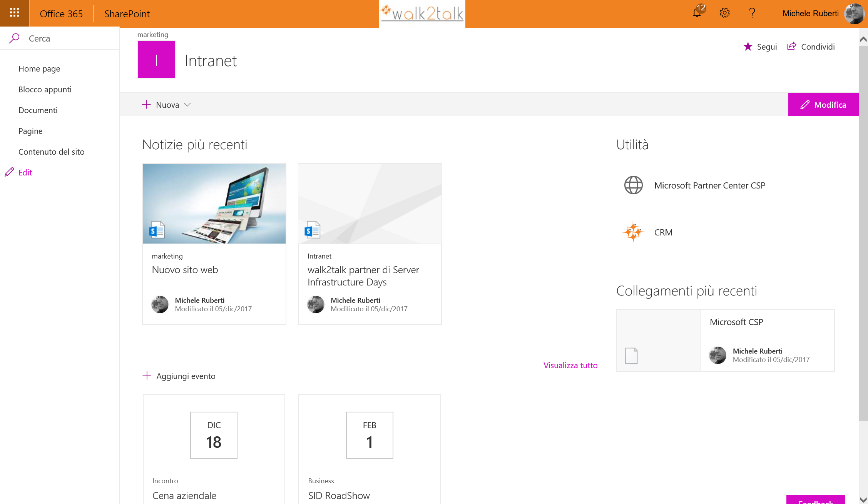Click the Feedback button at bottom

coord(816,500)
